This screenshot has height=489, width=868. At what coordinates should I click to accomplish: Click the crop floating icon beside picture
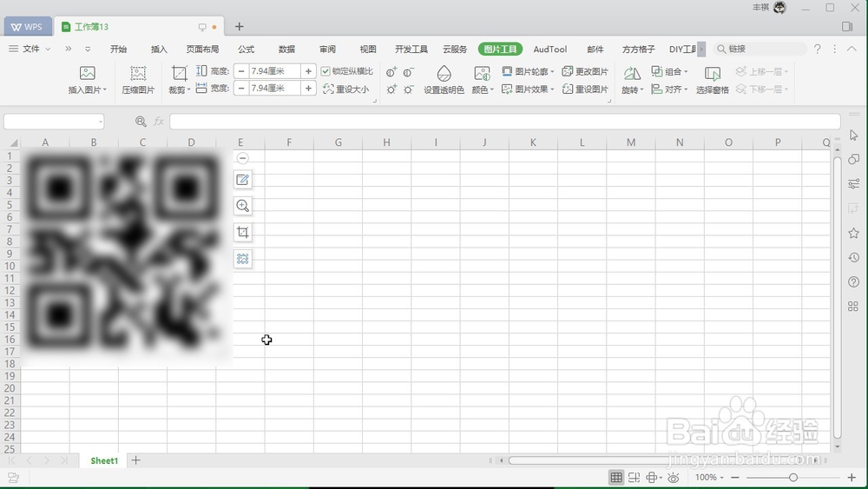(x=242, y=232)
